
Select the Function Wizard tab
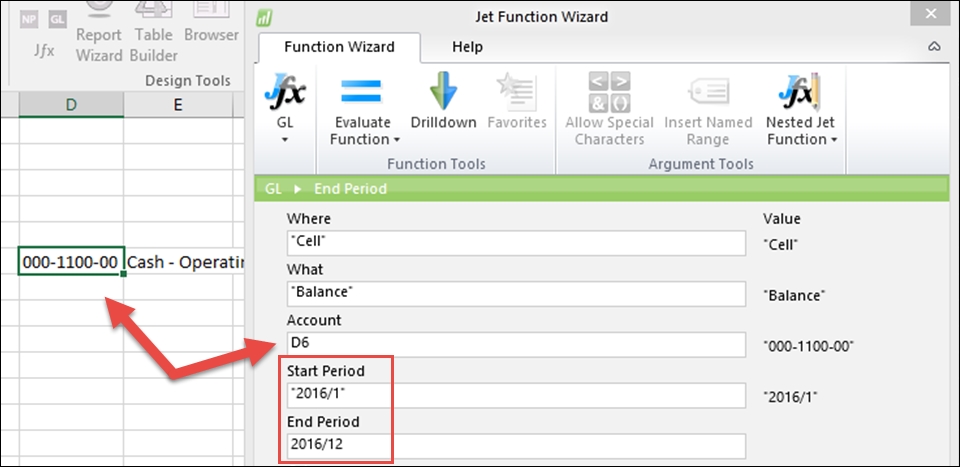pos(339,47)
